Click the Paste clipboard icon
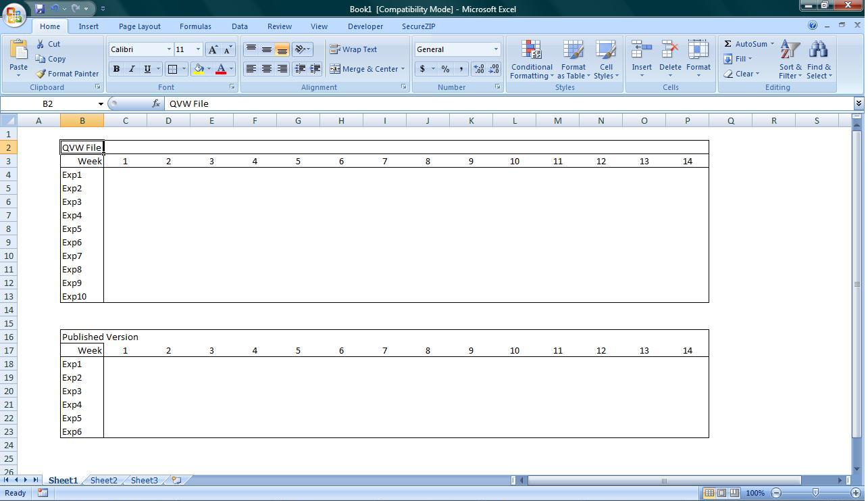Image resolution: width=868 pixels, height=501 pixels. 18,49
